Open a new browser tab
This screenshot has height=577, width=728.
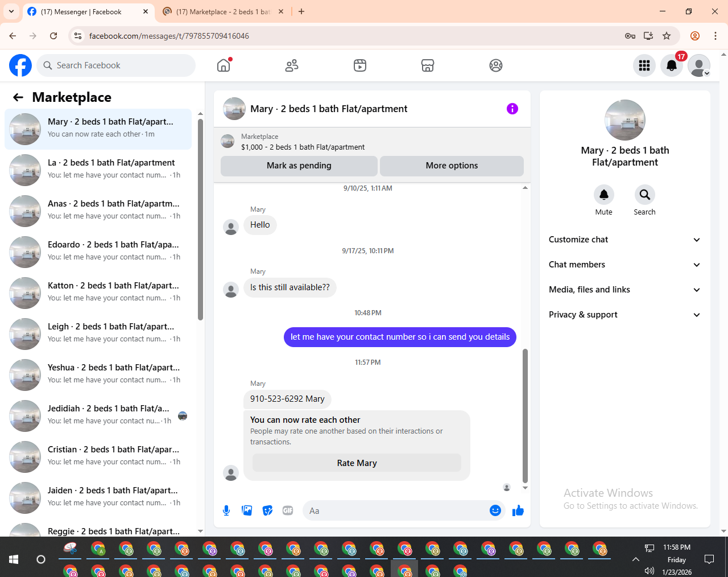[x=301, y=11]
